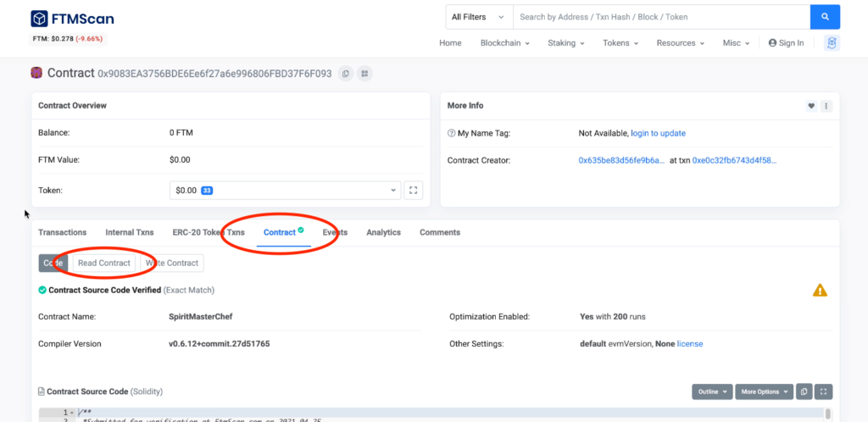This screenshot has width=868, height=422.
Task: Expand the Misc menu
Action: pos(736,43)
